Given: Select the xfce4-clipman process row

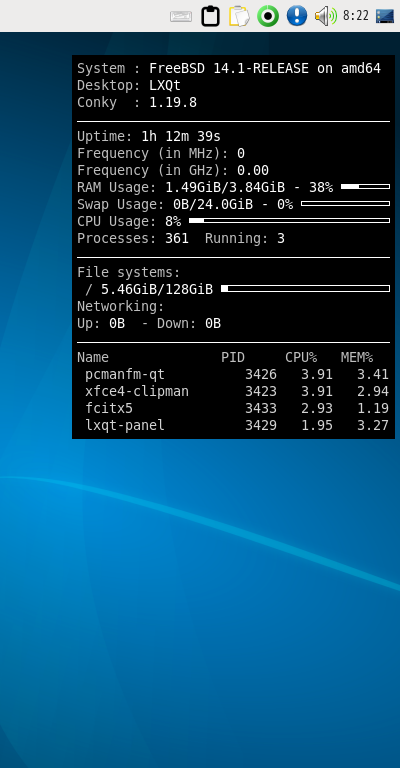Looking at the screenshot, I should click(233, 391).
